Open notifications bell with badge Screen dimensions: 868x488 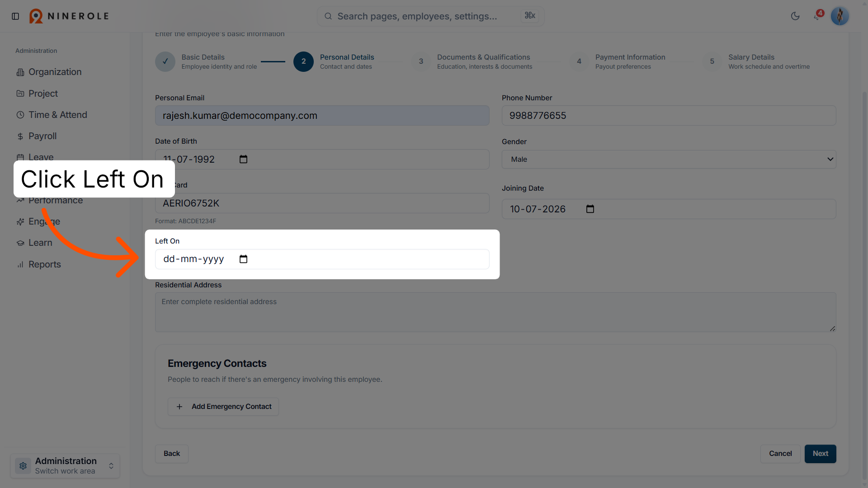817,16
